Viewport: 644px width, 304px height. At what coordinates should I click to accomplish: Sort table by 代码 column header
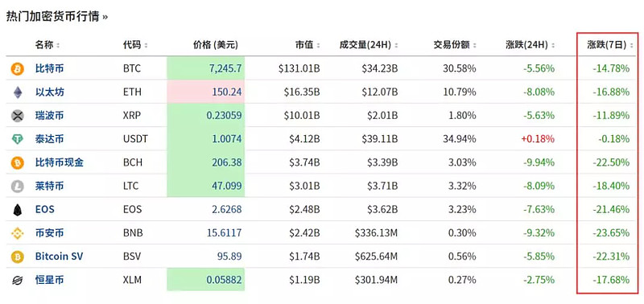coord(135,45)
